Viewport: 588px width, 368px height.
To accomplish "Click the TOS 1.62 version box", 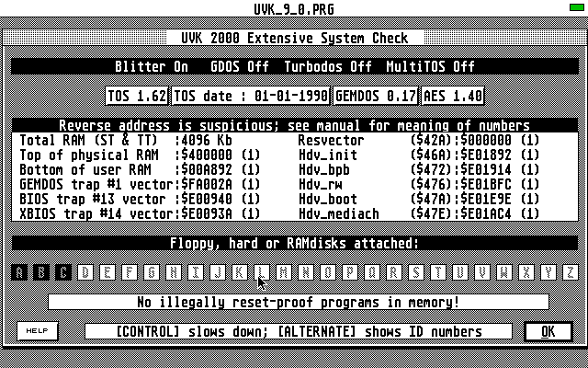I will (x=137, y=96).
